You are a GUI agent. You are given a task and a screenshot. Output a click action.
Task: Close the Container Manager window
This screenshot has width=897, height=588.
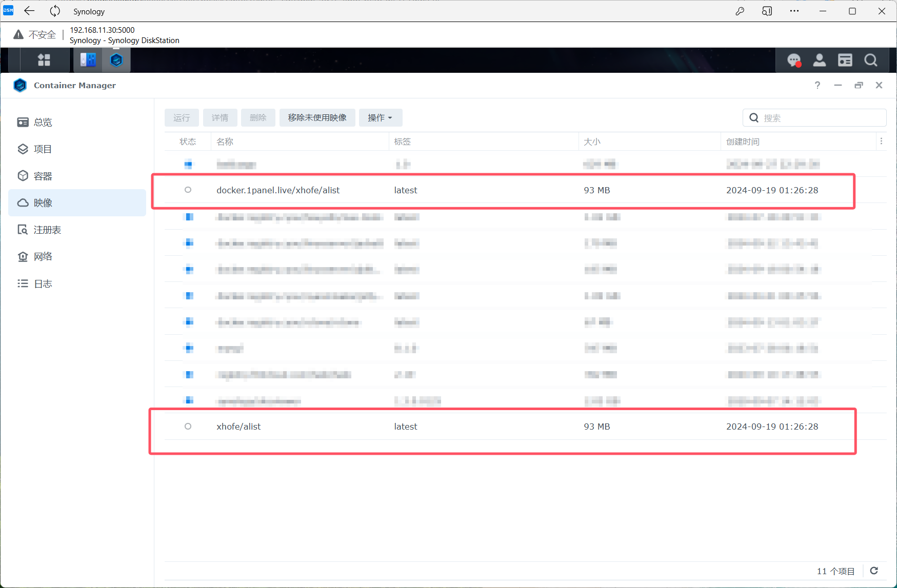879,85
